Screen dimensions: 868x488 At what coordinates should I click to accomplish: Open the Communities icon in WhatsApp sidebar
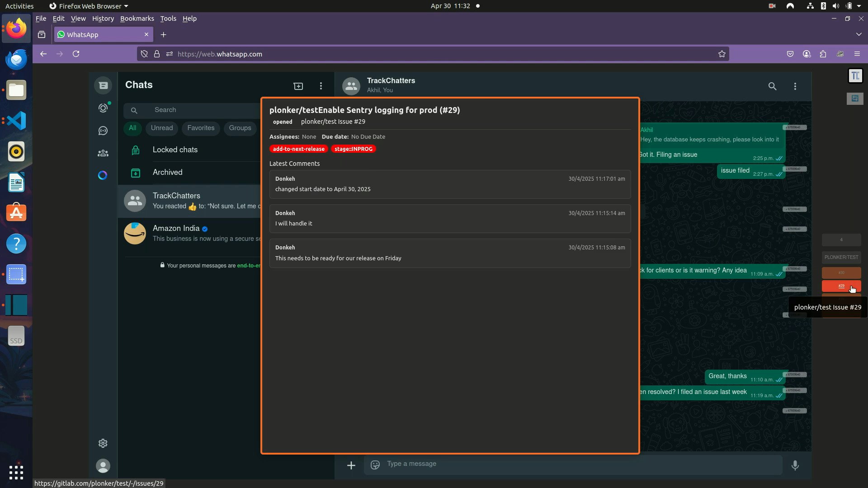pos(103,153)
